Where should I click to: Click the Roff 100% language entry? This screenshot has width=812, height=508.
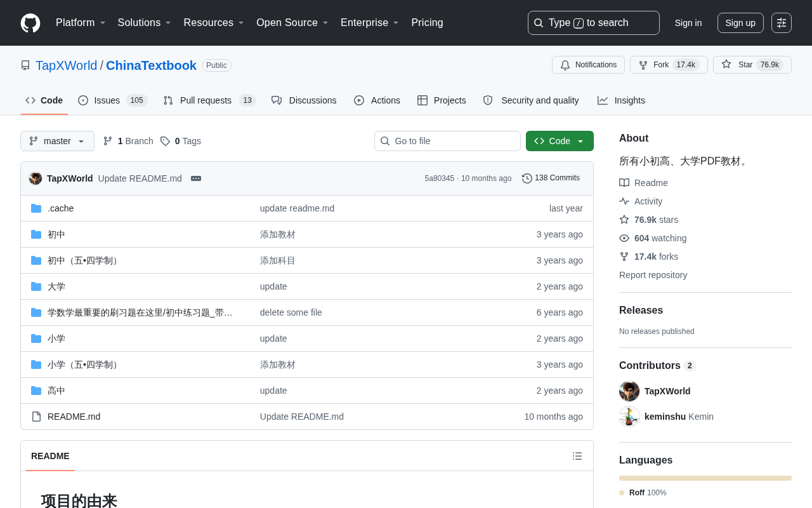(x=643, y=493)
